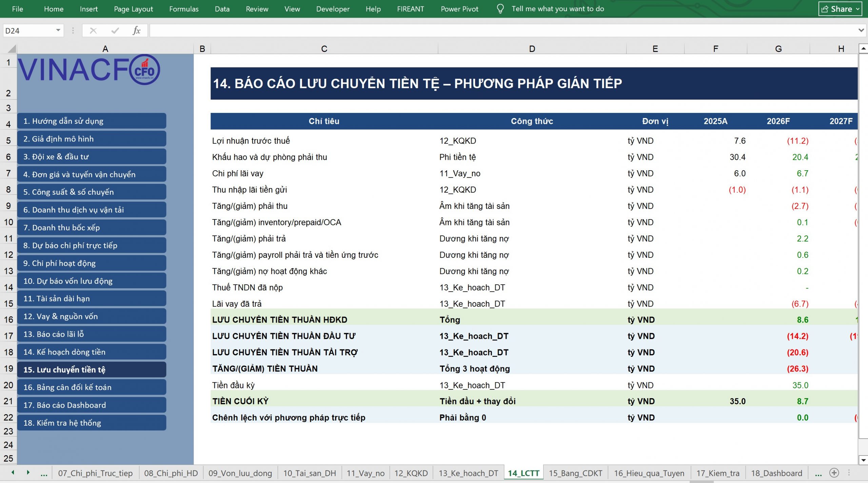The width and height of the screenshot is (868, 483).
Task: Click the Insert Function fx icon
Action: 136,31
